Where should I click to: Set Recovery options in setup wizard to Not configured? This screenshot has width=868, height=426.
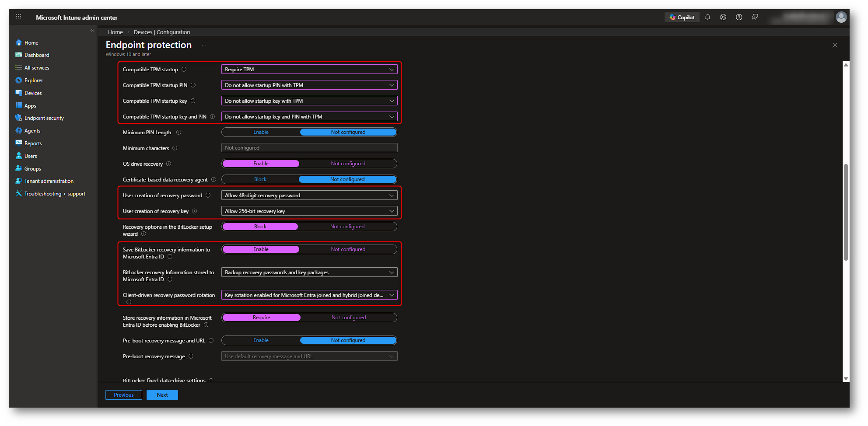(347, 227)
